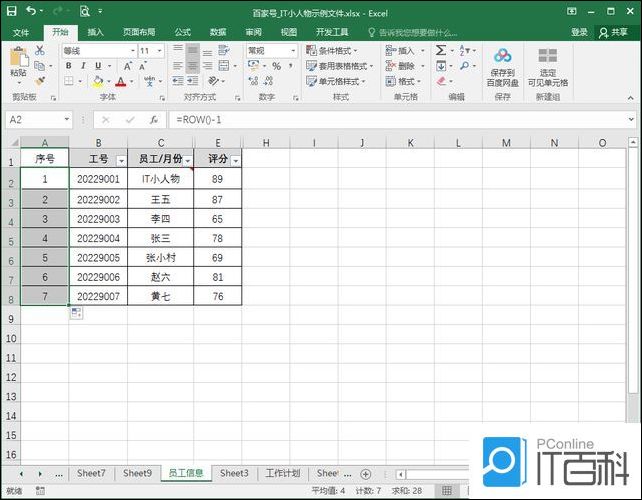Screen dimensions: 642x500
Task: Click the Paste clipboard icon
Action: [18, 60]
